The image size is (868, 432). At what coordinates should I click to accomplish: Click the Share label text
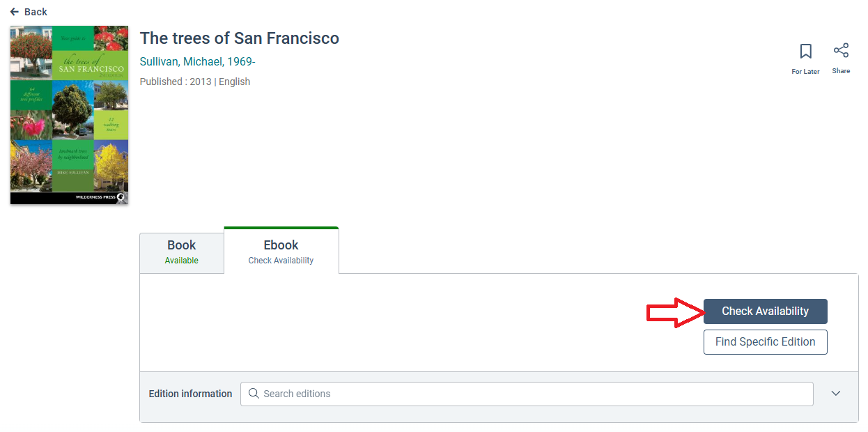(x=841, y=71)
